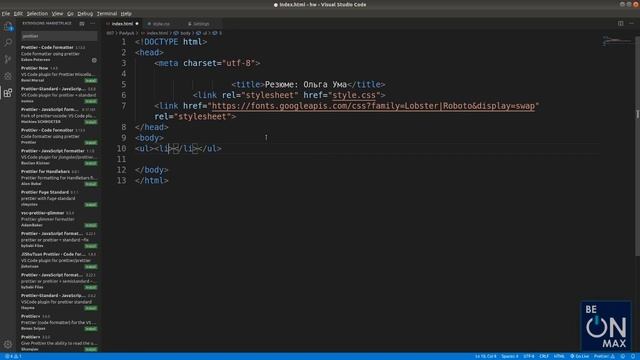Image resolution: width=640 pixels, height=360 pixels.
Task: Open the Explorer view in activity bar
Action: point(8,26)
